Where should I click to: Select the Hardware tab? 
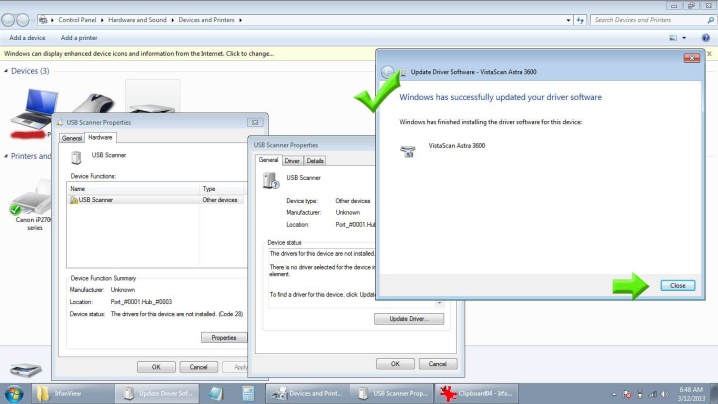coord(100,137)
